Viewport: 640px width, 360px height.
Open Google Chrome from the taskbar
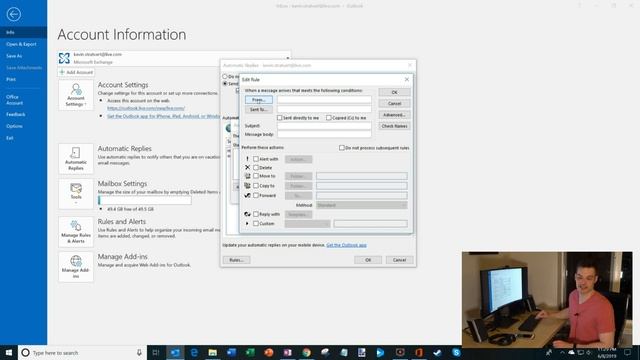click(x=306, y=353)
